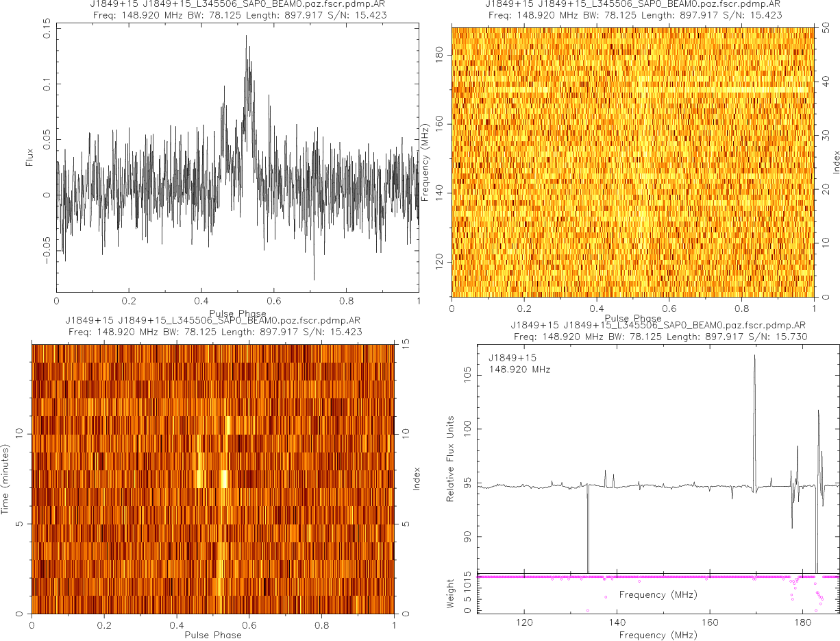This screenshot has width=840, height=641.
Task: Click the tallest spike in the bandpass plot
Action: 754,356
